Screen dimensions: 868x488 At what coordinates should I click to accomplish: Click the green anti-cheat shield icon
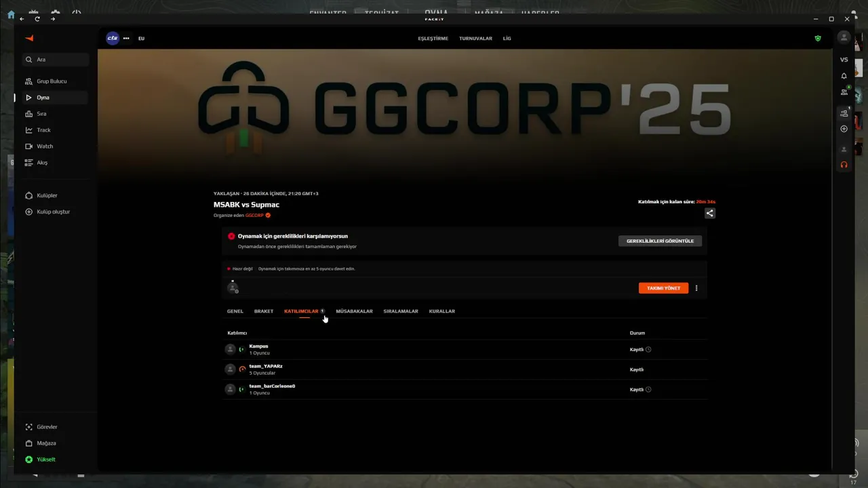(x=818, y=39)
